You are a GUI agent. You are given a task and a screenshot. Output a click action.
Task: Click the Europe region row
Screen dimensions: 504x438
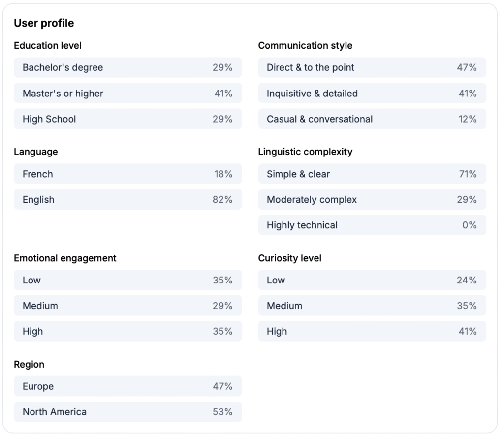pyautogui.click(x=127, y=386)
